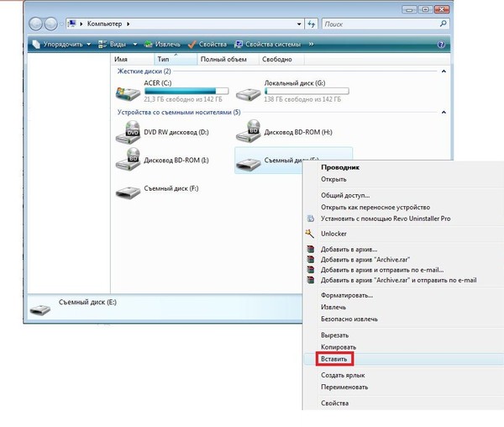Open the address bar history dropdown
Screen dimensions: 504x427
(299, 24)
